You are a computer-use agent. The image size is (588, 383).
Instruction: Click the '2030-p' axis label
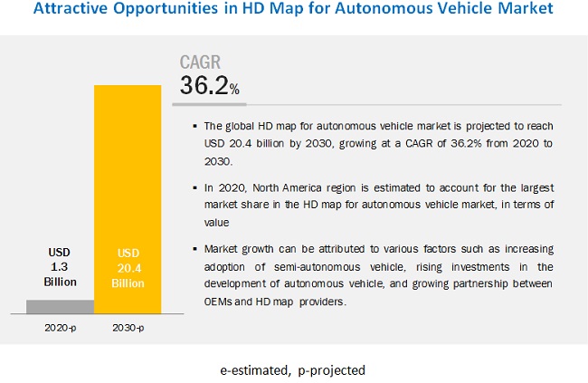[128, 324]
